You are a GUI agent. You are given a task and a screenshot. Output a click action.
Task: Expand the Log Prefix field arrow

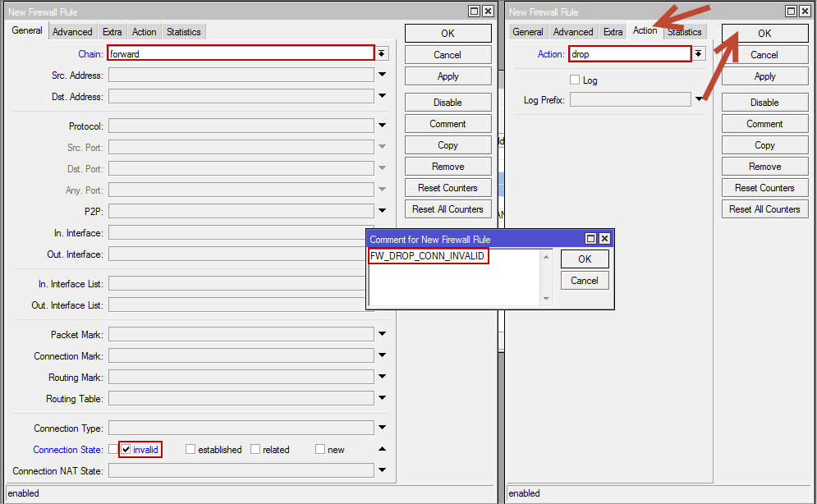click(x=698, y=99)
